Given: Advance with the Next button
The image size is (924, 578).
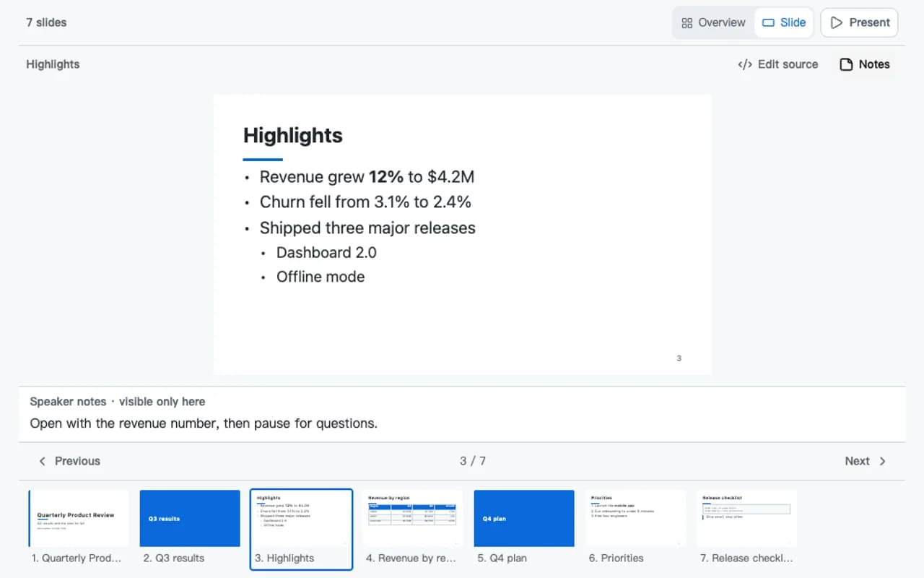Looking at the screenshot, I should pyautogui.click(x=866, y=461).
